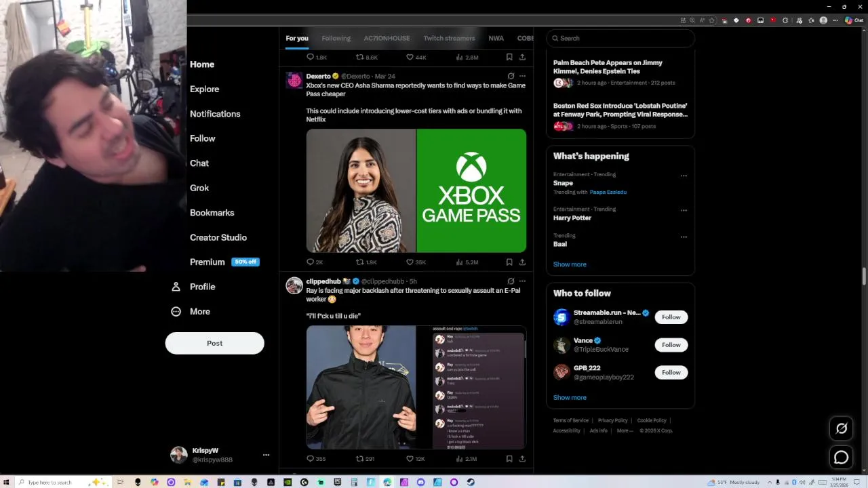Bookmark the clippedhub post
The image size is (868, 488).
509,459
